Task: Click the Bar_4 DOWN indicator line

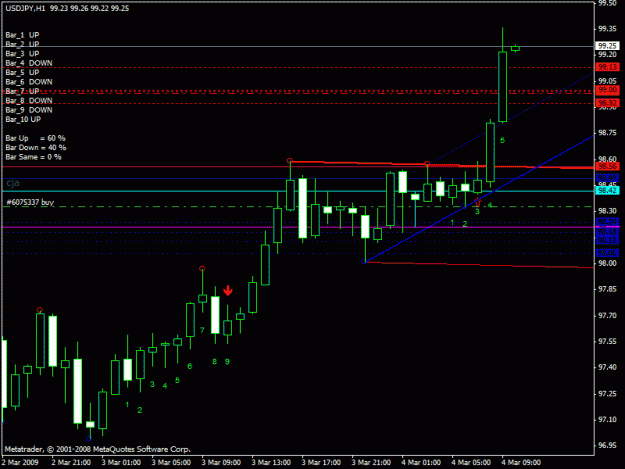Action: click(29, 63)
